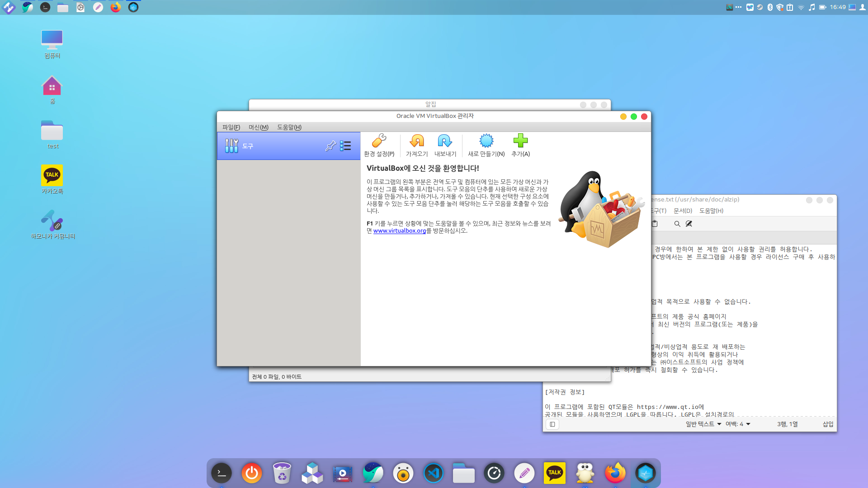
Task: Launch Visual Studio Code from dock
Action: (x=434, y=473)
